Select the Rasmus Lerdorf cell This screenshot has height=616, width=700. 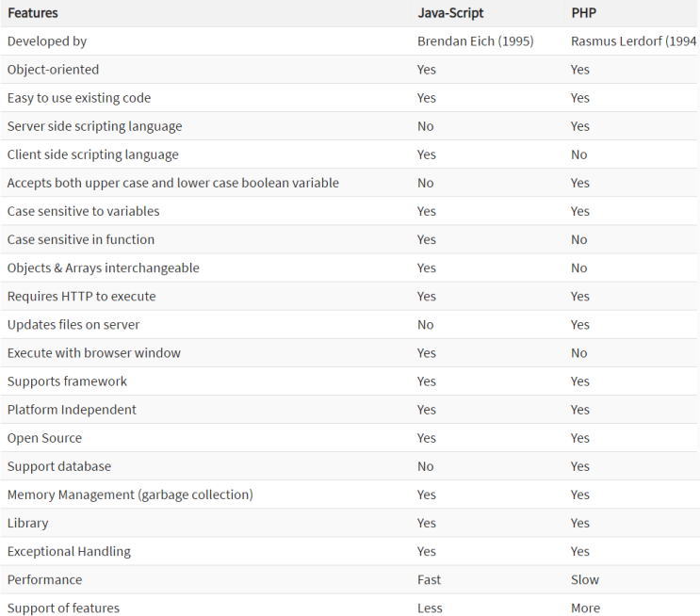point(633,41)
